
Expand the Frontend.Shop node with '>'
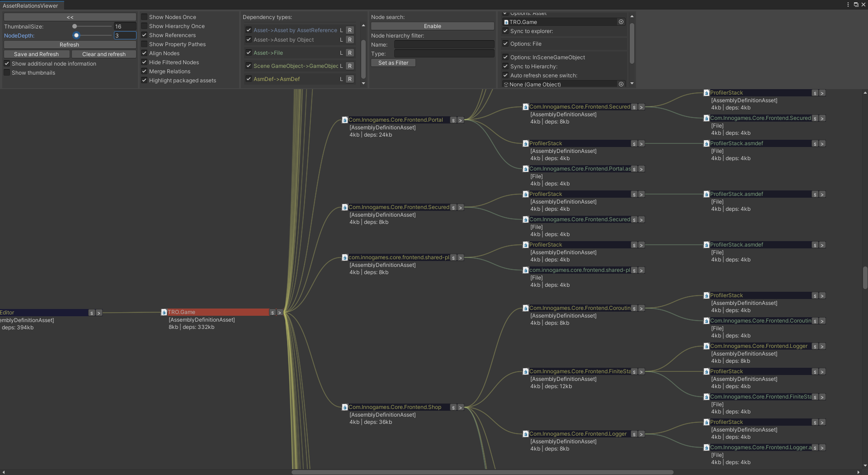(461, 408)
